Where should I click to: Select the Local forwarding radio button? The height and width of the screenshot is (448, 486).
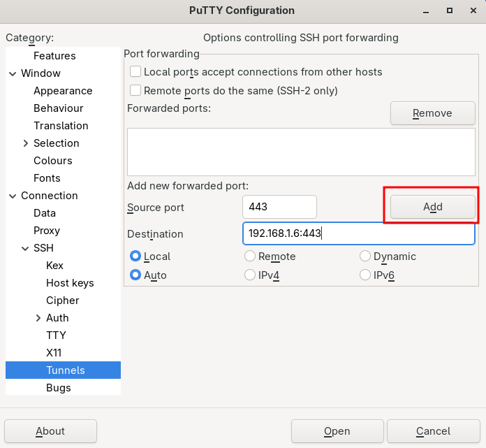135,256
